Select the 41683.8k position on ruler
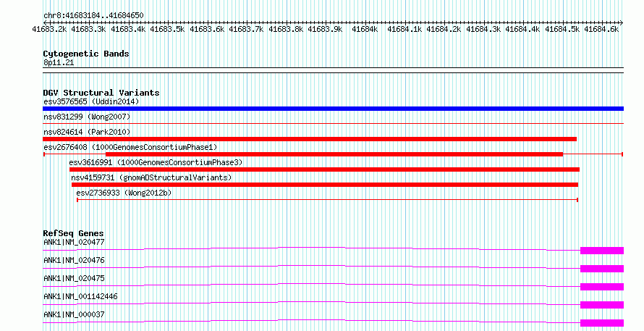Screen dimensions: 644x331 [x=286, y=29]
